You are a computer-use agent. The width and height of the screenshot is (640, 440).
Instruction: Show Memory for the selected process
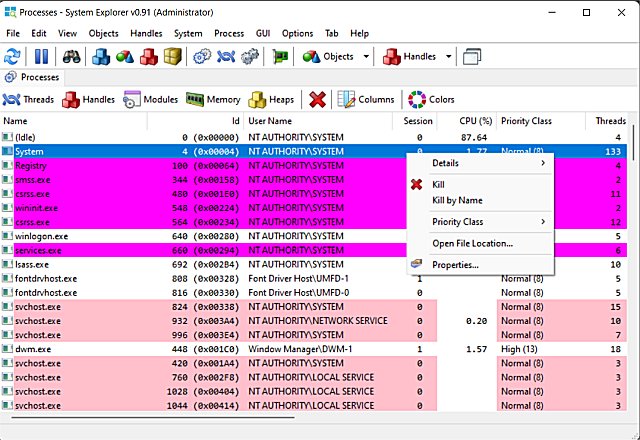(x=213, y=99)
